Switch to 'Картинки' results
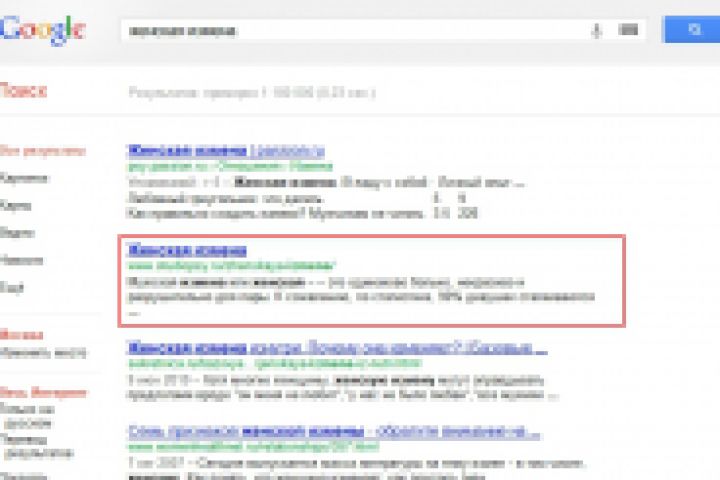Screen dimensions: 720x480 (x=24, y=178)
